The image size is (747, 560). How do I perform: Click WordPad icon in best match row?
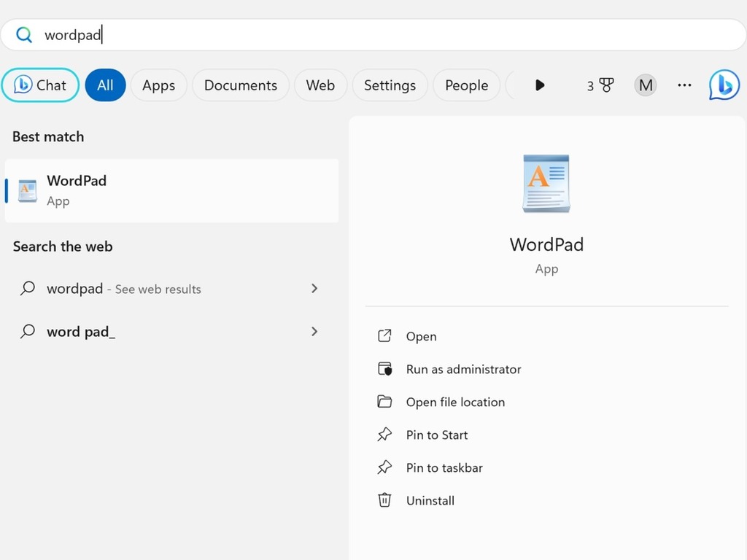click(x=28, y=190)
